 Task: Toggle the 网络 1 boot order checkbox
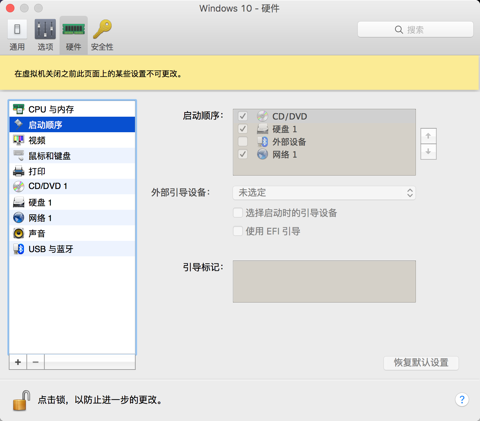click(x=243, y=154)
